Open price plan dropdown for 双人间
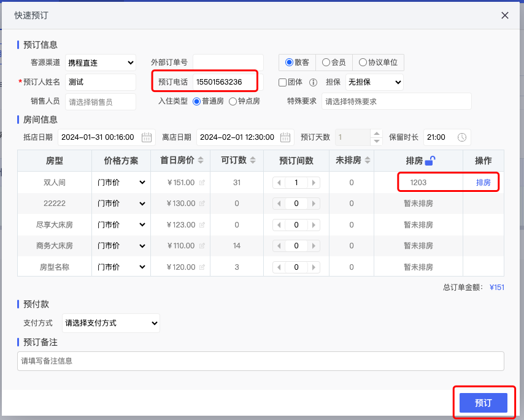Image resolution: width=524 pixels, height=420 pixels. tap(121, 182)
